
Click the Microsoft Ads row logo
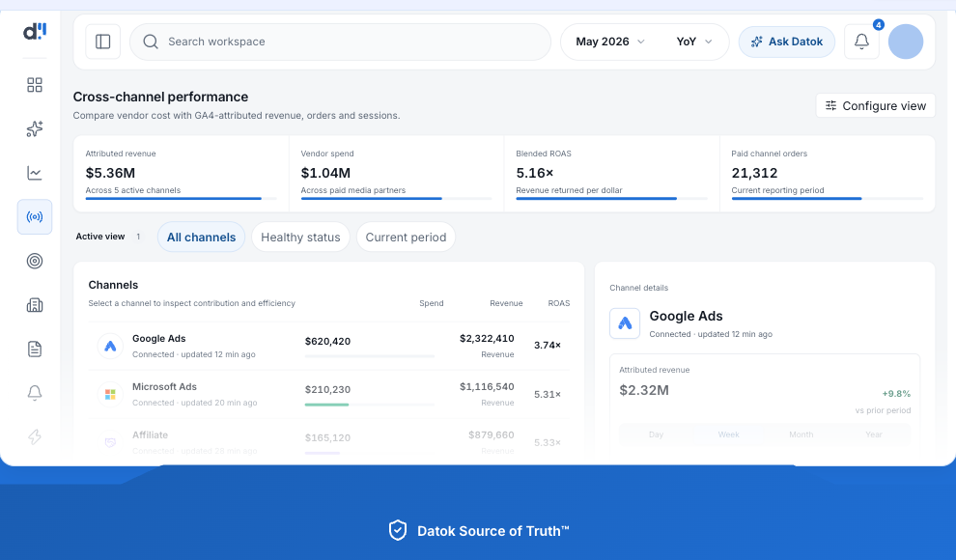coord(110,394)
